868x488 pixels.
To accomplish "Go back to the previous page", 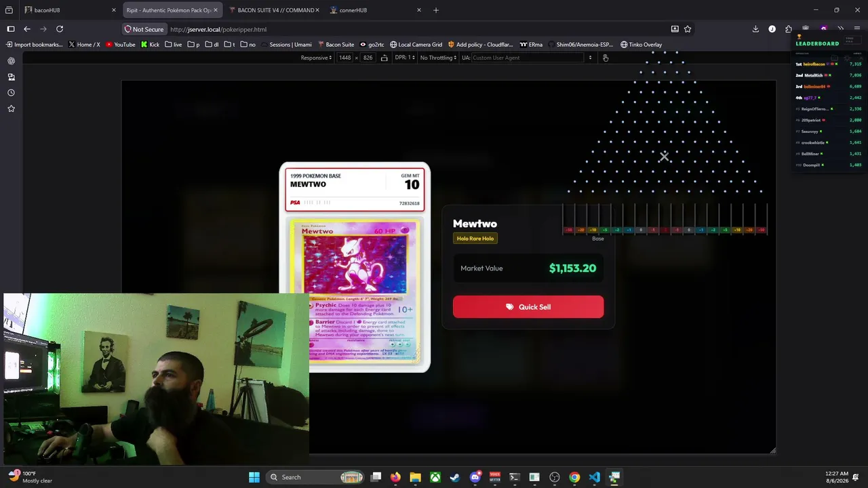I will point(27,29).
